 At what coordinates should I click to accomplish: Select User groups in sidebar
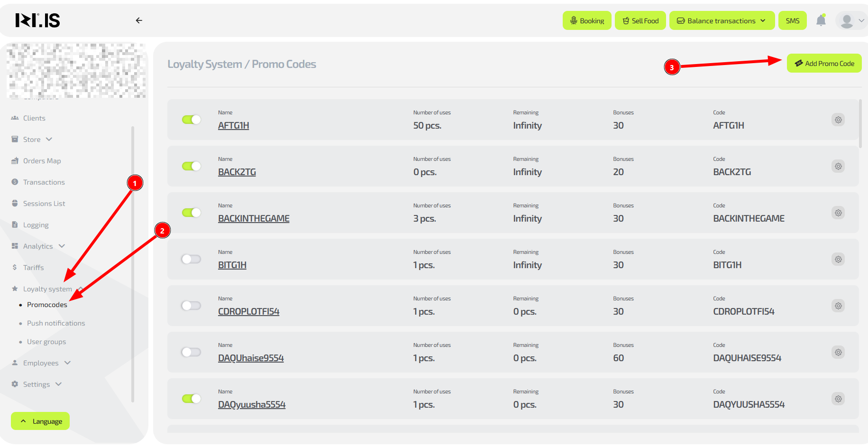46,342
